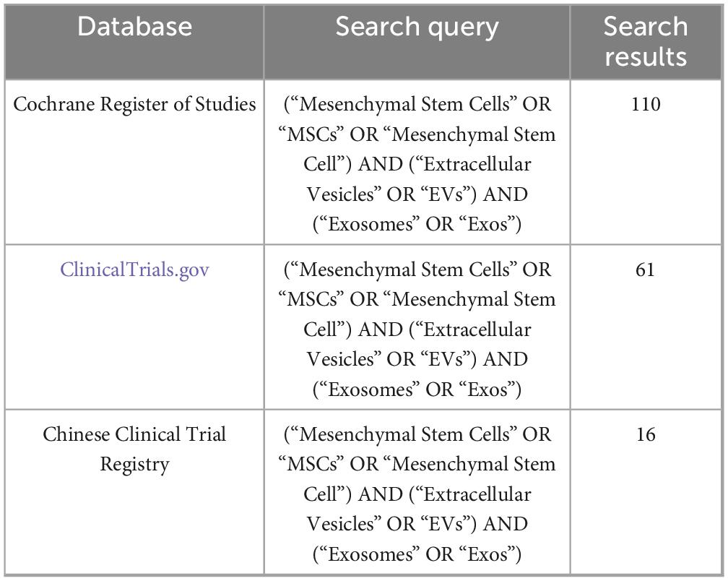
Task: Click the Chinese Clinical Trial Registry search query
Action: pyautogui.click(x=417, y=494)
